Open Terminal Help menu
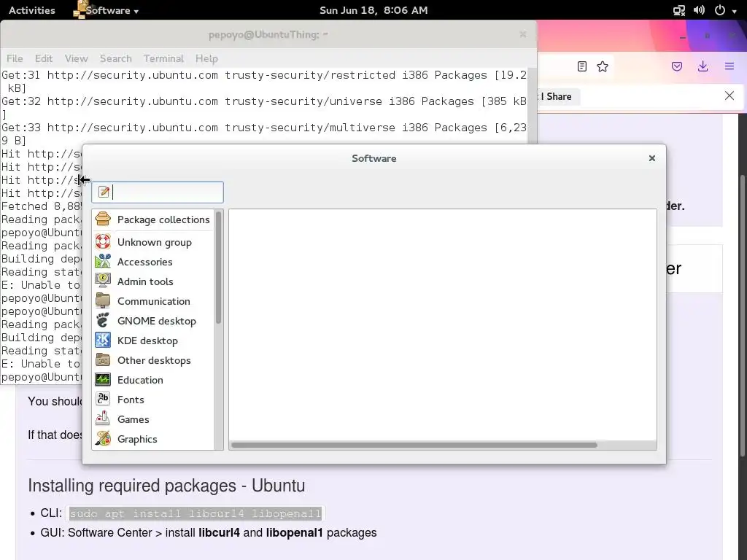This screenshot has height=560, width=747. [x=206, y=58]
